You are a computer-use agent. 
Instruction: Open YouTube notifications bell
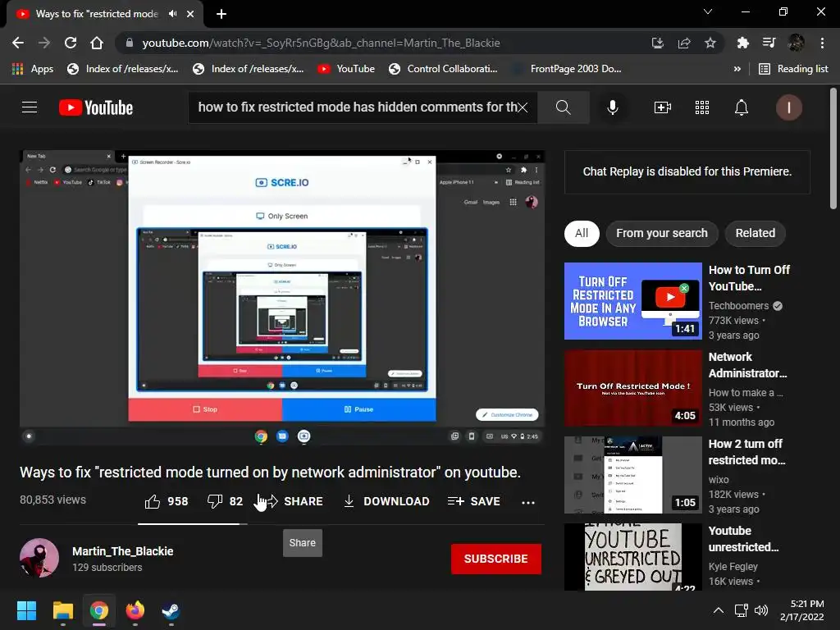tap(741, 107)
